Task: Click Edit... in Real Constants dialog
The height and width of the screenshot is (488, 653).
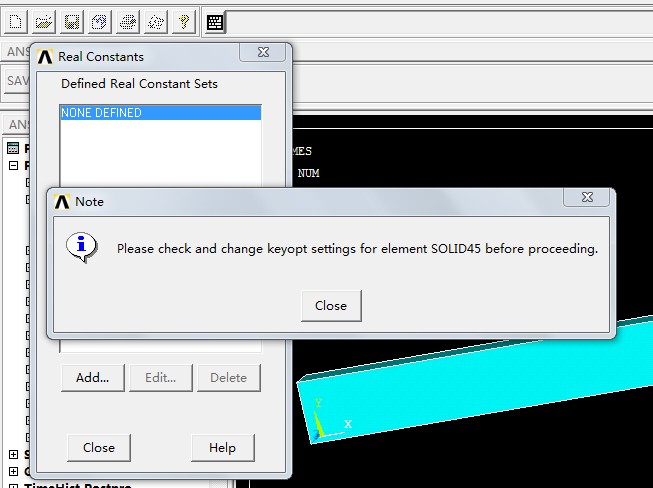Action: [x=160, y=378]
